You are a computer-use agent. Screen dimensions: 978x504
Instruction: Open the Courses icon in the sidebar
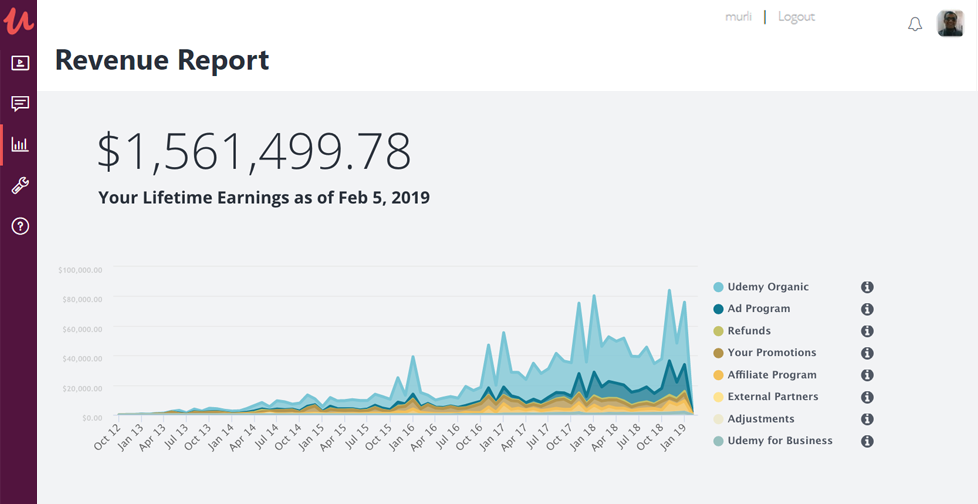tap(20, 62)
